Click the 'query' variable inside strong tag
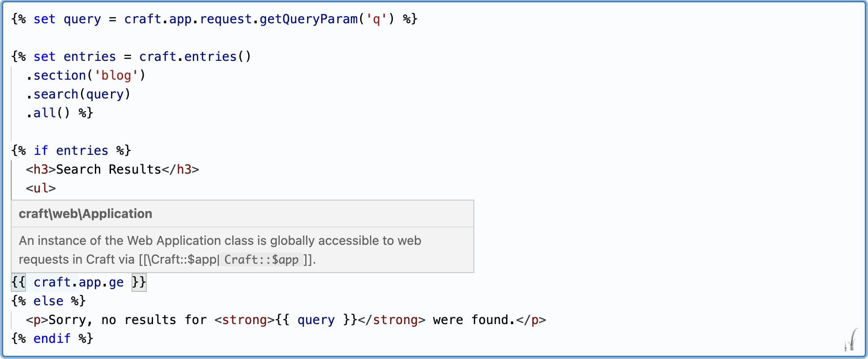The width and height of the screenshot is (868, 359). [x=316, y=320]
